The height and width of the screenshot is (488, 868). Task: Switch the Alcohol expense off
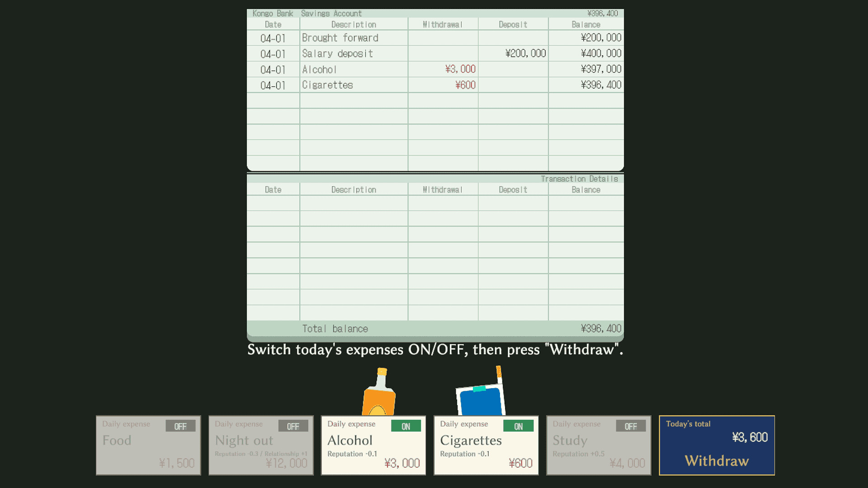click(x=406, y=426)
